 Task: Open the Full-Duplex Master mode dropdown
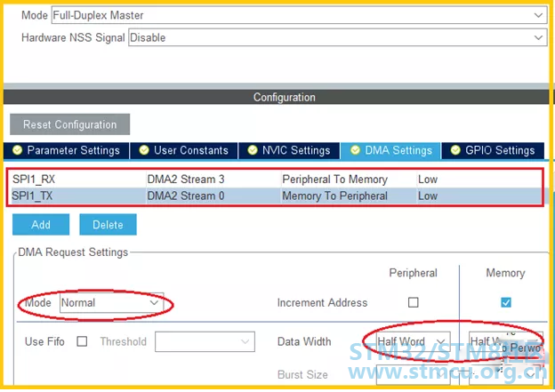click(299, 15)
